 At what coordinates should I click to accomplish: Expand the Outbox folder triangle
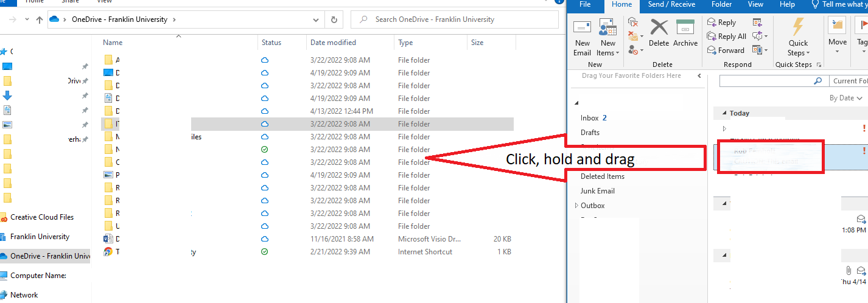[576, 206]
